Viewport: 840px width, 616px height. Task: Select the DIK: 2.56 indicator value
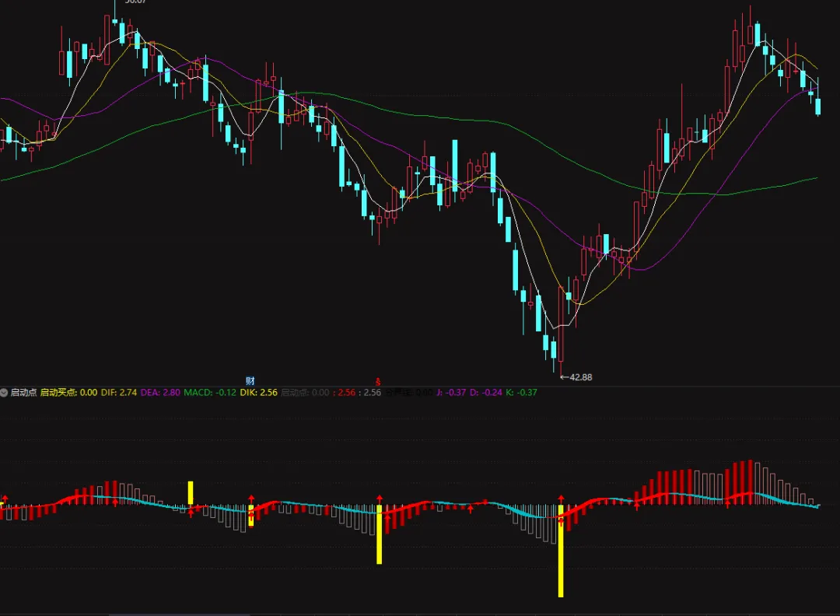click(x=259, y=393)
